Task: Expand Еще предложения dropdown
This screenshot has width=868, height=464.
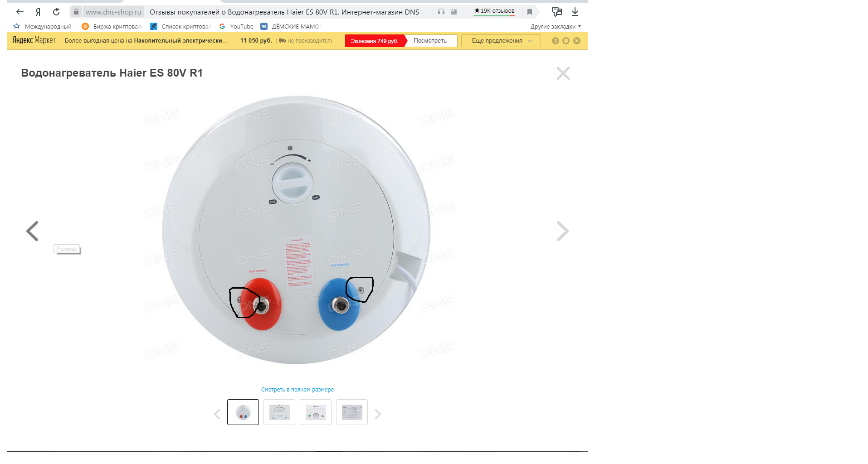Action: click(501, 41)
